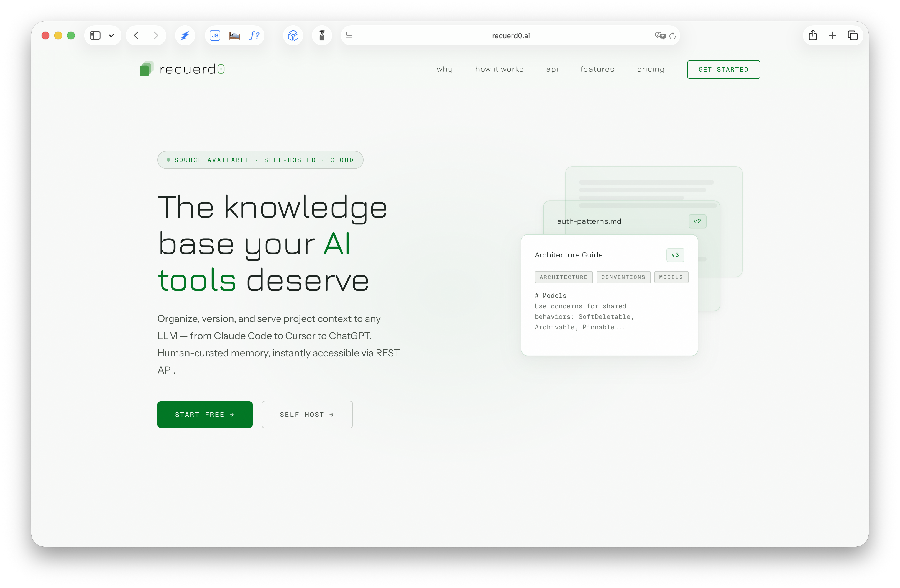Select the MODELS tab in the guide card
This screenshot has width=900, height=588.
tap(671, 277)
